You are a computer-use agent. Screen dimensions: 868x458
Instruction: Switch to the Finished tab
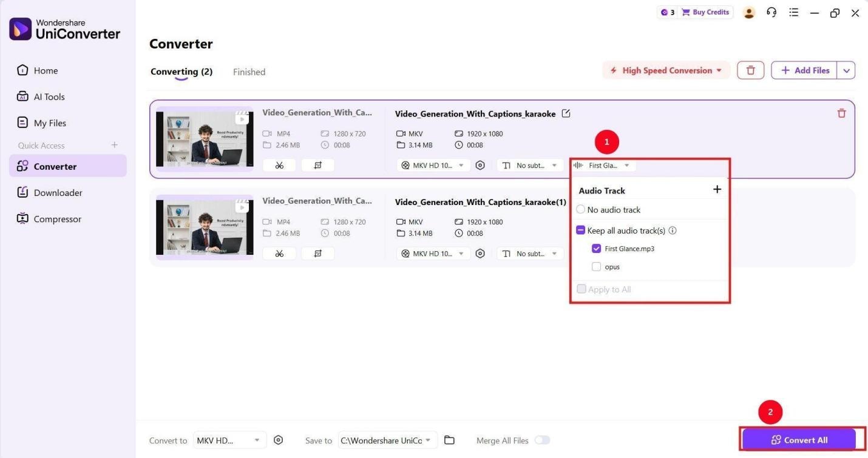click(x=249, y=72)
